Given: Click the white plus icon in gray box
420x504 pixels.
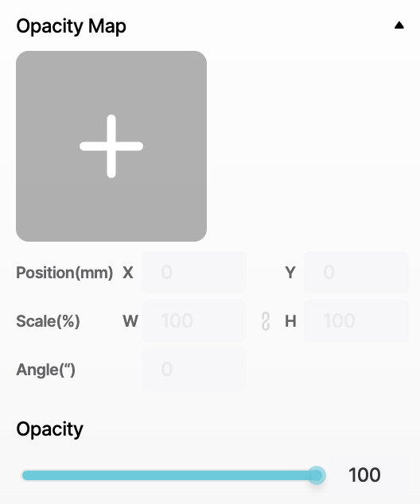Looking at the screenshot, I should pyautogui.click(x=111, y=146).
